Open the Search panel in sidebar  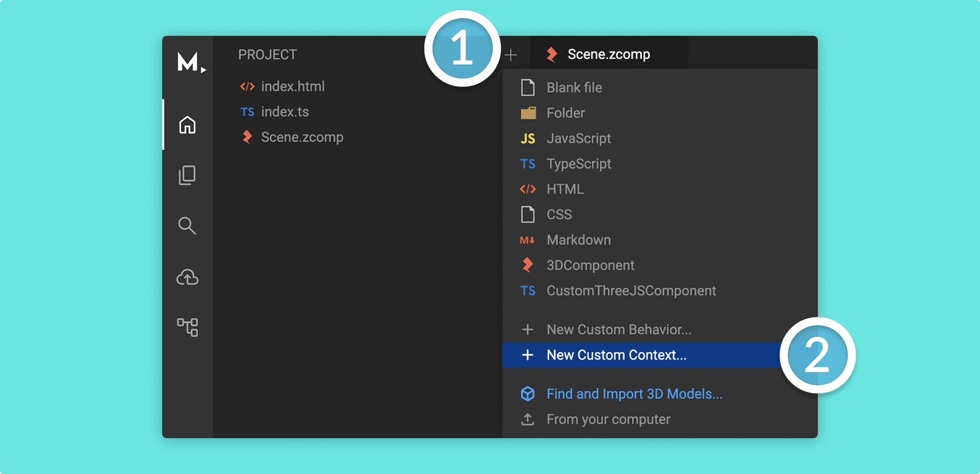(187, 226)
